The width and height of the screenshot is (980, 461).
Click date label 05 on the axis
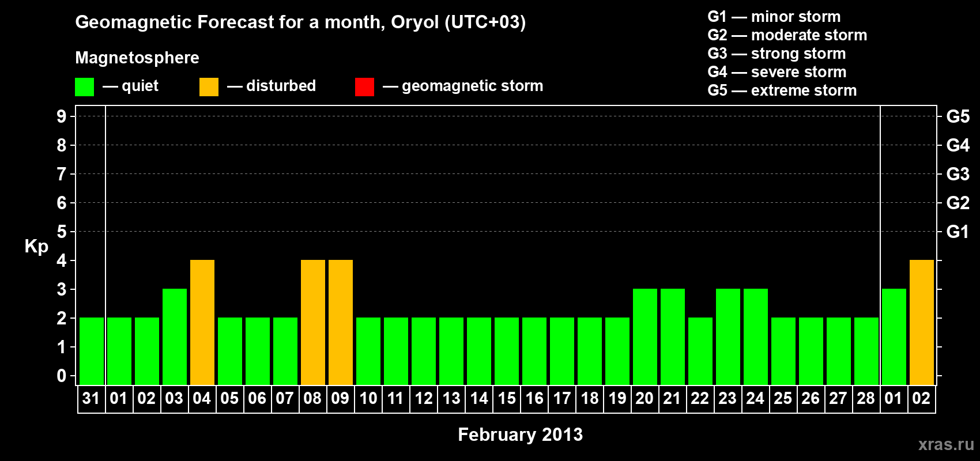[x=229, y=398]
